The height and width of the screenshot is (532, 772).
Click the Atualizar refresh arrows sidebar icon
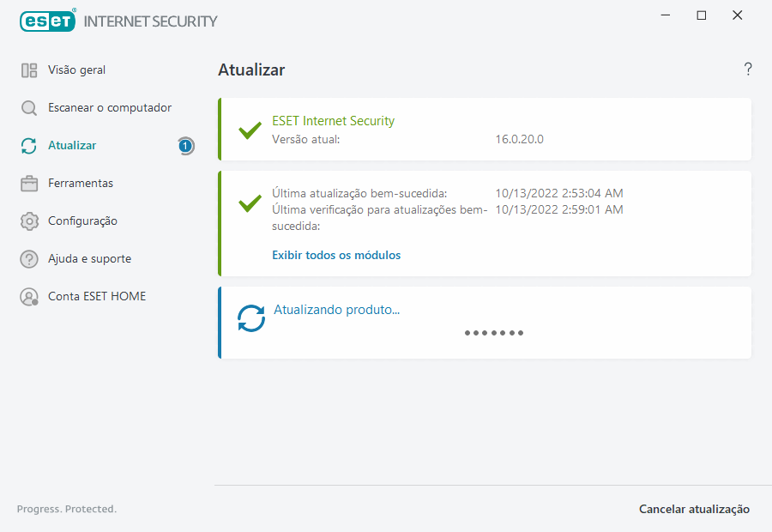coord(29,146)
